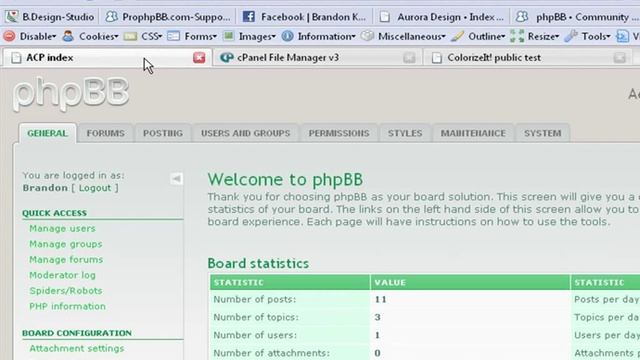Viewport: 640px width, 360px height.
Task: Click the phpBB logo
Action: coord(71,94)
